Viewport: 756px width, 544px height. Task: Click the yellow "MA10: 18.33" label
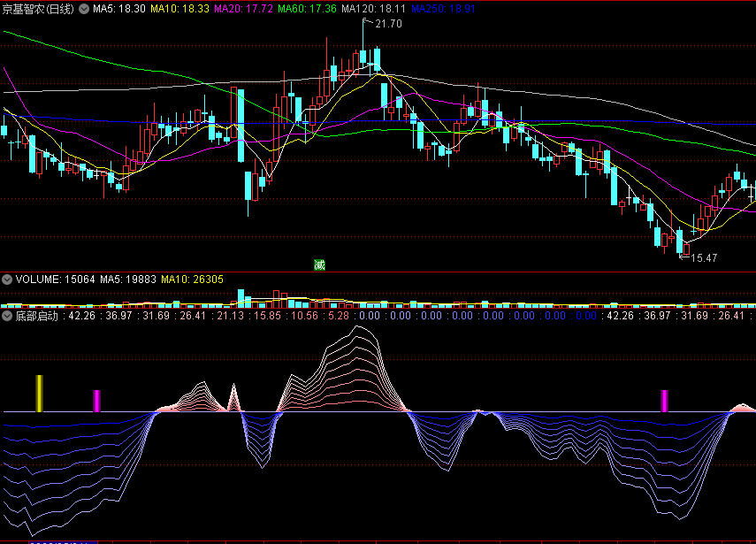click(x=179, y=9)
